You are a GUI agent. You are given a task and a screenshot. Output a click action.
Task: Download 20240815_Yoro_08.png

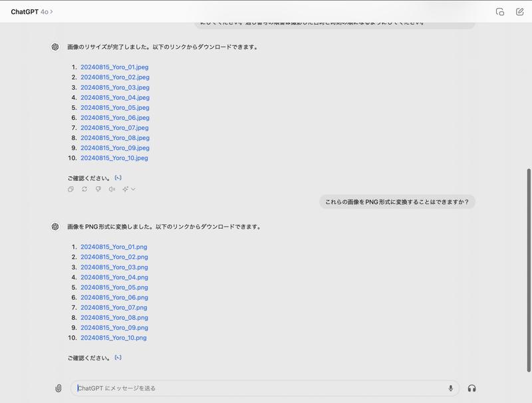click(114, 317)
